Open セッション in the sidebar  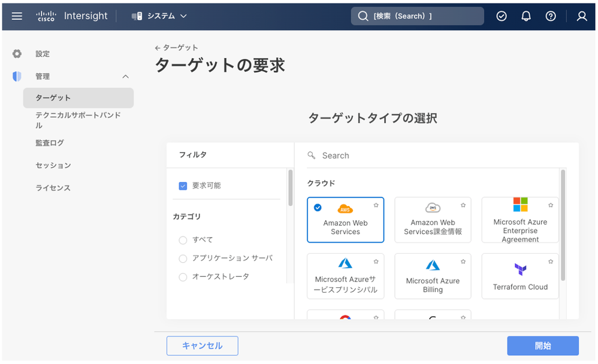(x=53, y=165)
